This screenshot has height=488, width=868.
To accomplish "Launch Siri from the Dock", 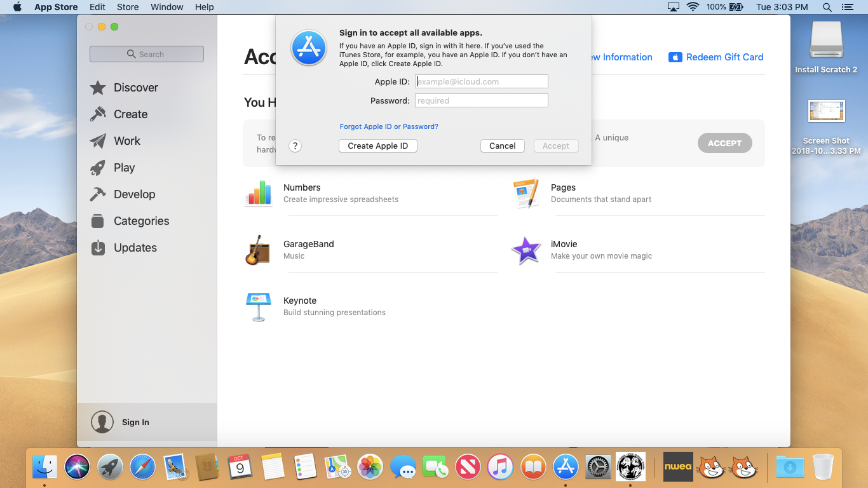I will pos(78,468).
